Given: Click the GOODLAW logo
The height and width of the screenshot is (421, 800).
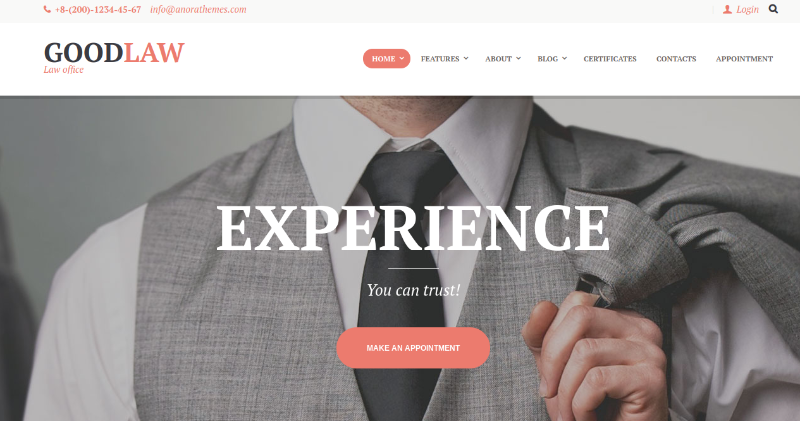Looking at the screenshot, I should coord(114,53).
